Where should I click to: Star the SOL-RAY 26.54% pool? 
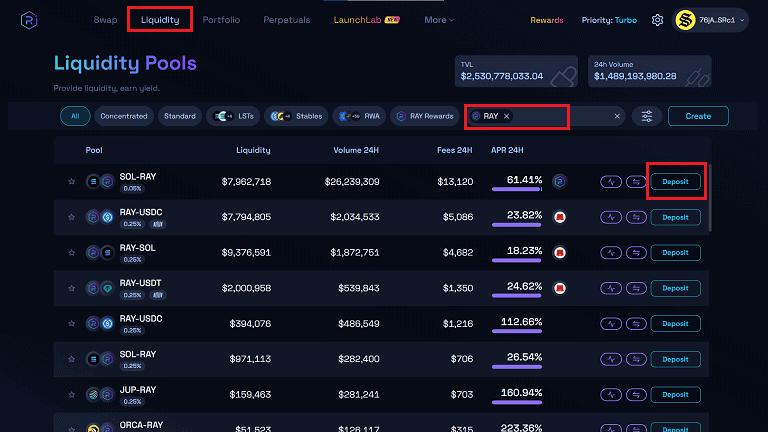coord(72,359)
